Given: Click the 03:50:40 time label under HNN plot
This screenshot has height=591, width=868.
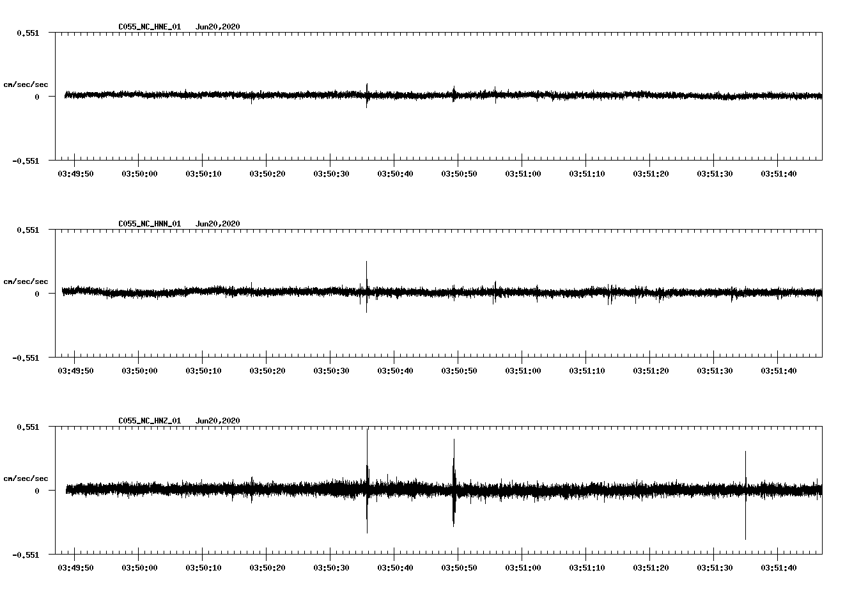Looking at the screenshot, I should click(395, 371).
